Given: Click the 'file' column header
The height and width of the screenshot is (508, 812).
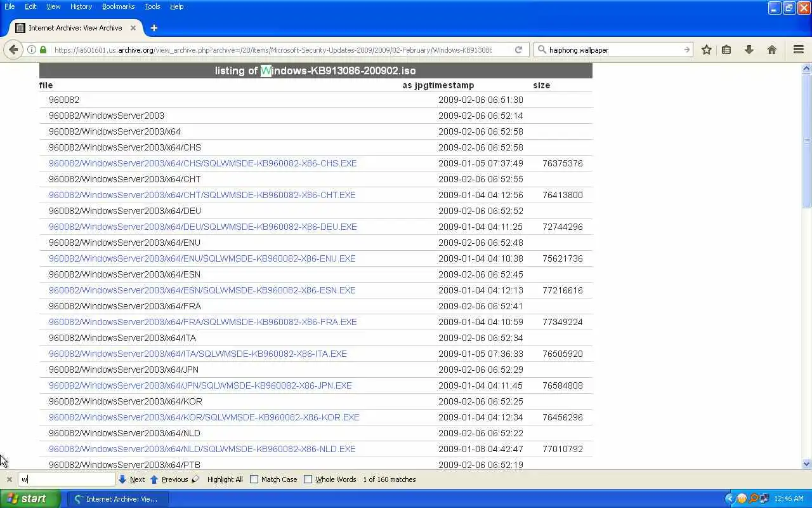Looking at the screenshot, I should pos(46,85).
